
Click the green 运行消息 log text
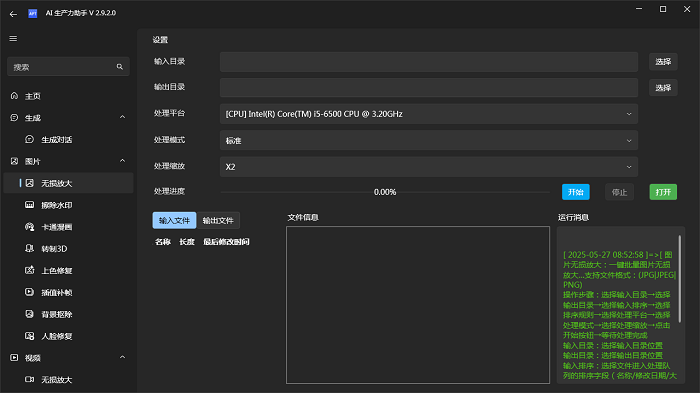619,315
